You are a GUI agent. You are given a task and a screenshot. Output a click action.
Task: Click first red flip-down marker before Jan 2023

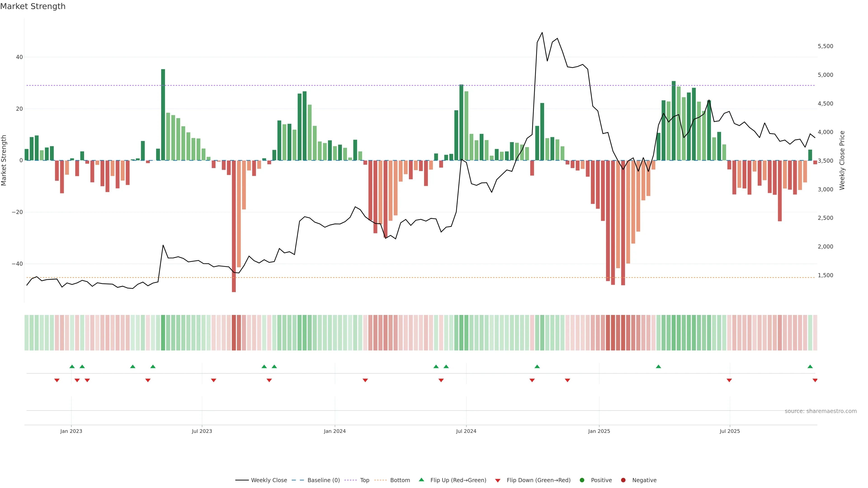click(x=57, y=380)
